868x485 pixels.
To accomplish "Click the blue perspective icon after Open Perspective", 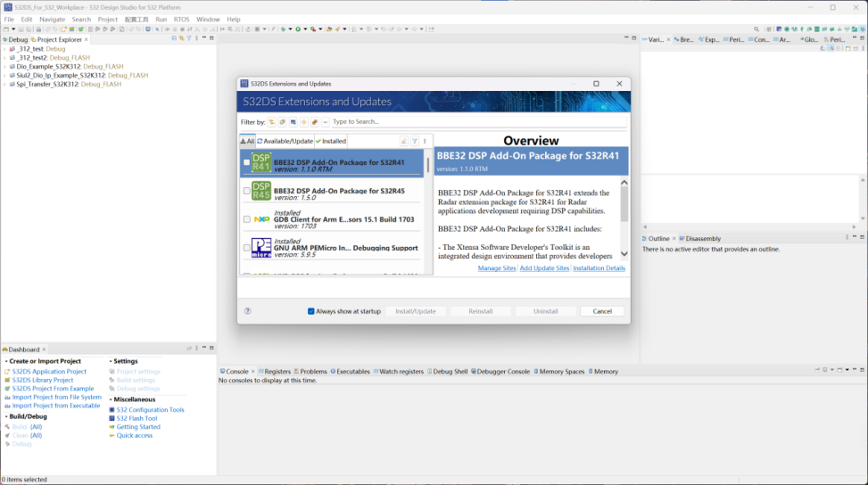I will coord(779,29).
